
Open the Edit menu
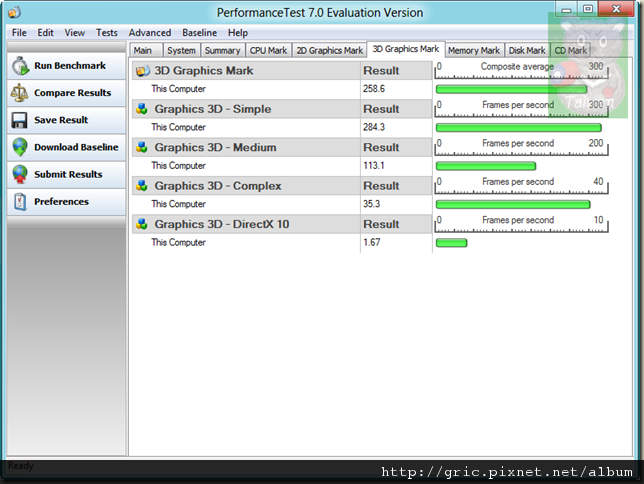point(45,32)
